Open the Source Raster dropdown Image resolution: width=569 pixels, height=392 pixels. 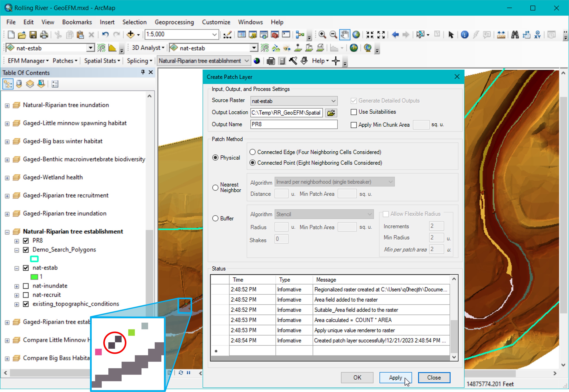point(333,101)
